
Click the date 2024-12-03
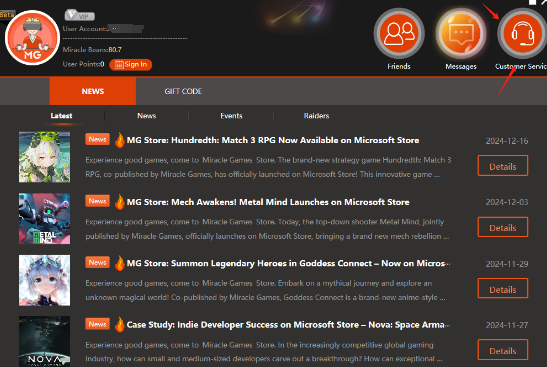coord(507,202)
